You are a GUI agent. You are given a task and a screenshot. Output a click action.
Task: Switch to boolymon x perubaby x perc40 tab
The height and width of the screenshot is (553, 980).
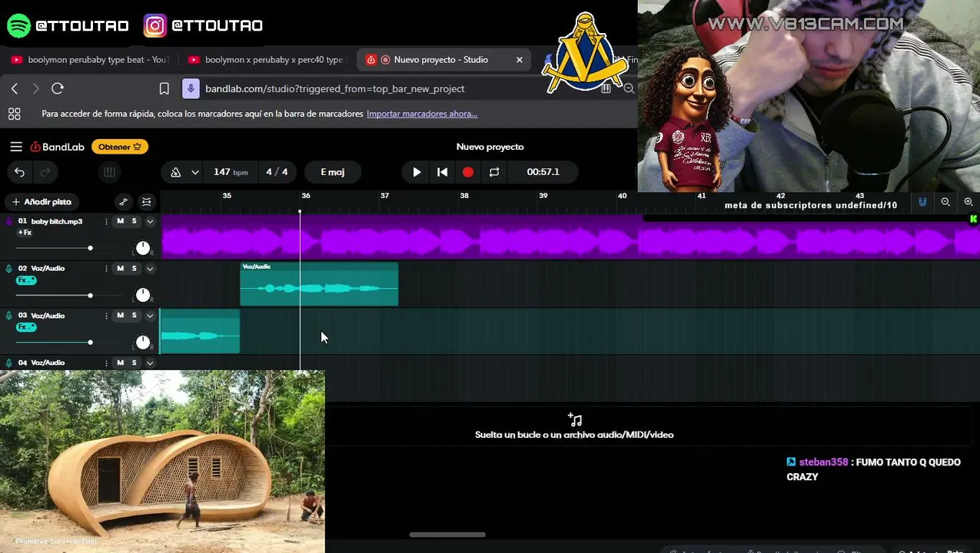coord(267,60)
